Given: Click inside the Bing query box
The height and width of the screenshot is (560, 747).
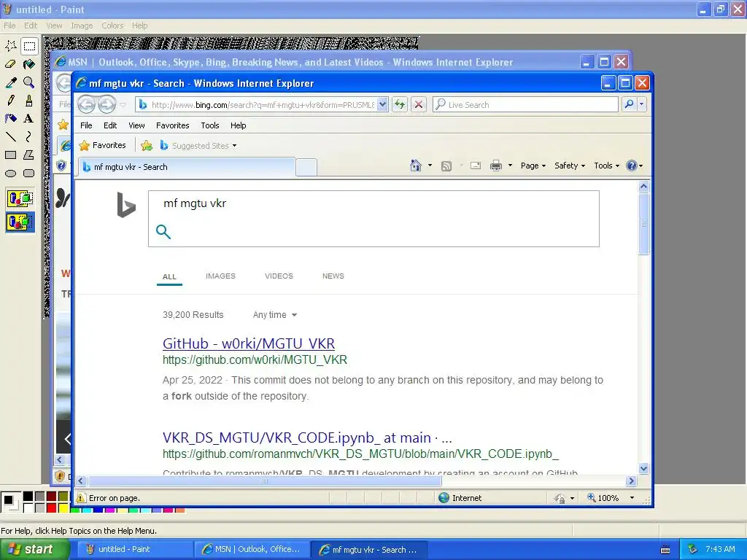Looking at the screenshot, I should (x=373, y=219).
